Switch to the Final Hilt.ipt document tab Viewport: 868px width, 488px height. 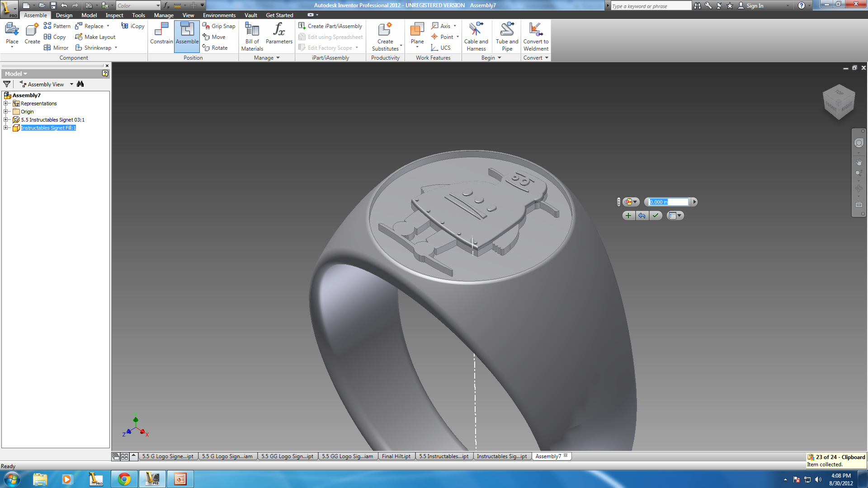point(396,456)
